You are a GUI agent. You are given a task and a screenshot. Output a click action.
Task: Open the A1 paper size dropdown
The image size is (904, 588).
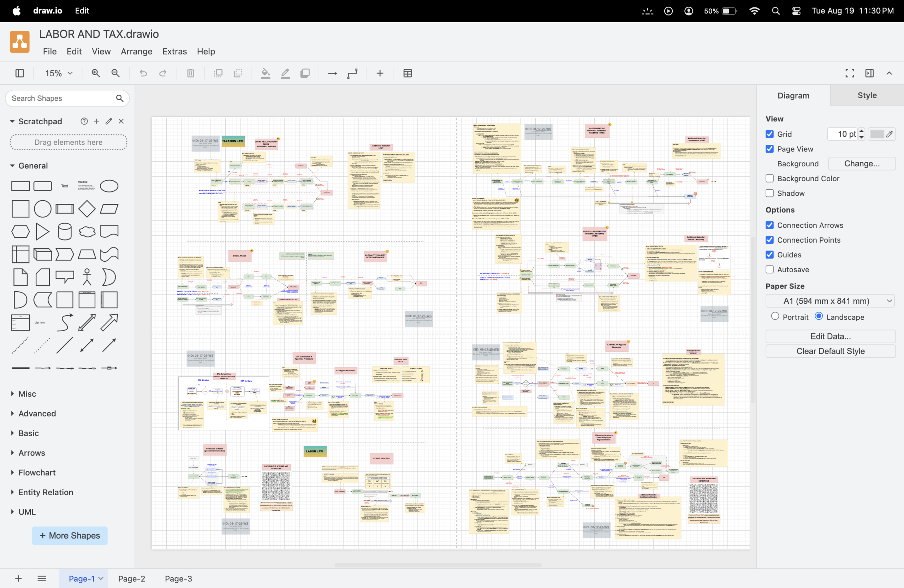[x=830, y=301]
